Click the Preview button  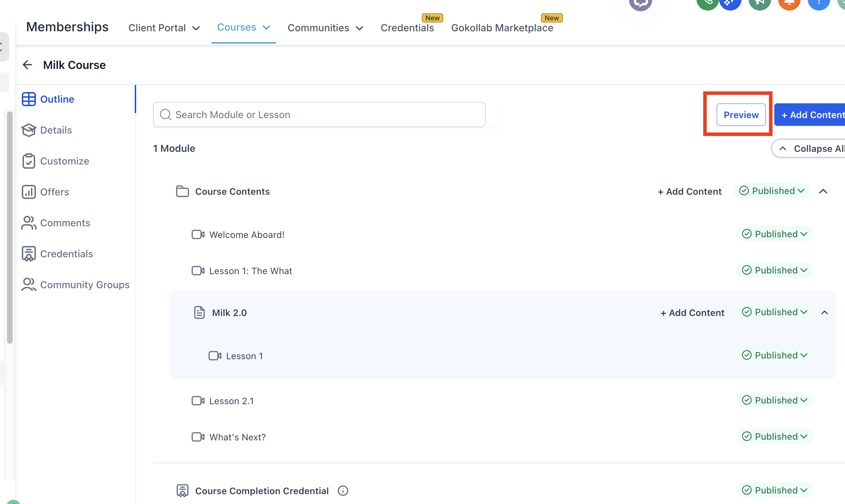tap(741, 115)
